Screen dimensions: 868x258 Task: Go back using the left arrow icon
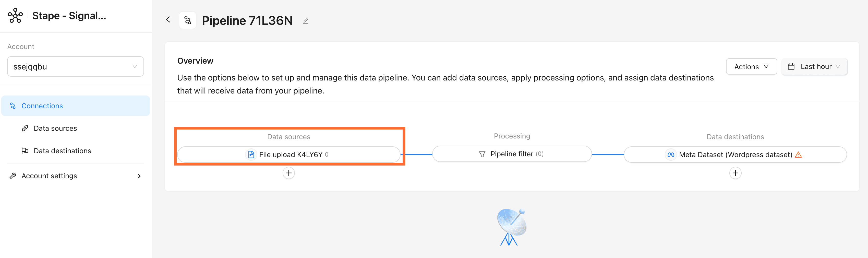click(168, 20)
